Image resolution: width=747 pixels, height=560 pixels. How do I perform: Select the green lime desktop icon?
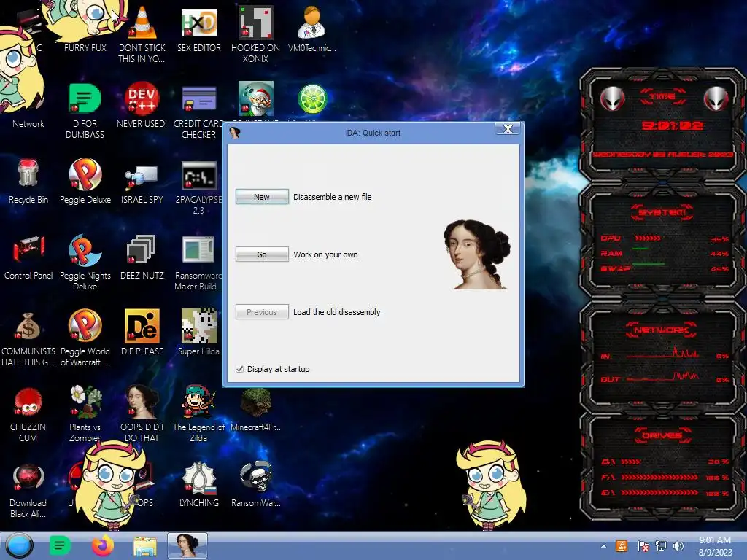point(312,98)
